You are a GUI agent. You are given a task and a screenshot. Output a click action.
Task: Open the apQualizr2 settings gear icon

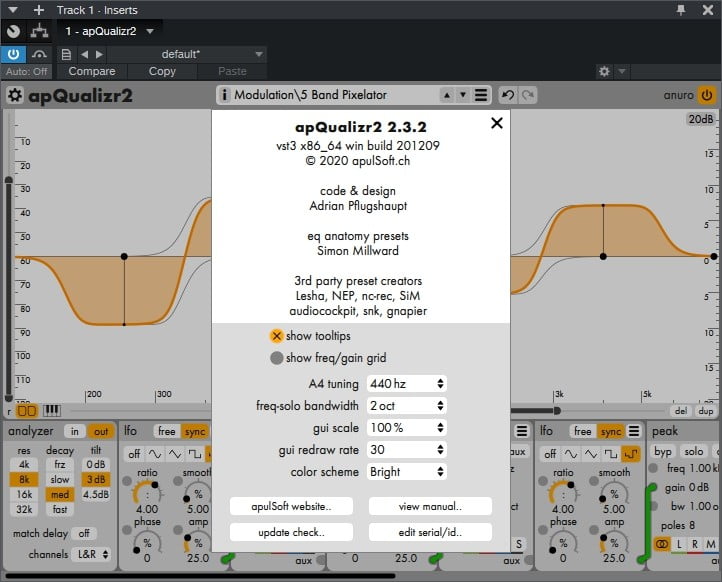(15, 96)
